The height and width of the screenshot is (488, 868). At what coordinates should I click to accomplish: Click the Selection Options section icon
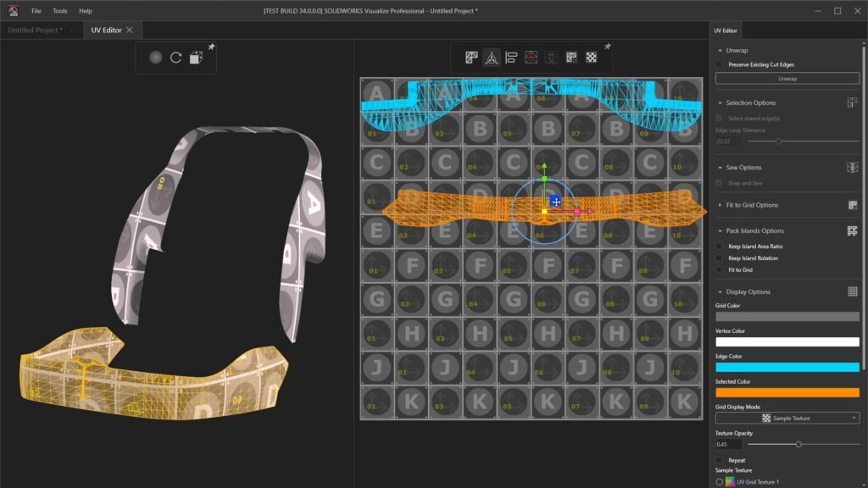pyautogui.click(x=852, y=103)
